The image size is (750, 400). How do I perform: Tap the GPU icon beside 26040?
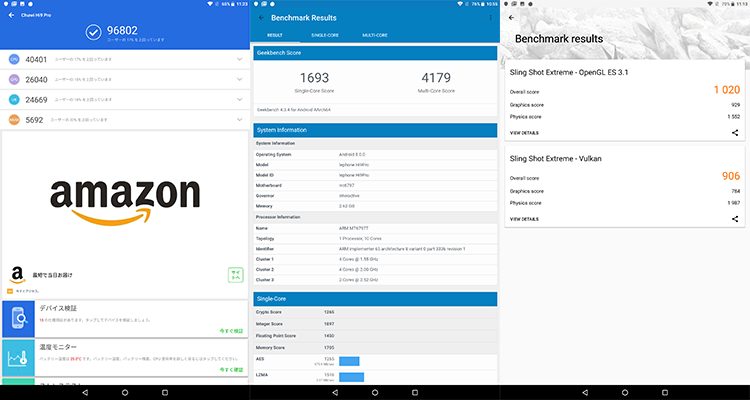point(14,79)
